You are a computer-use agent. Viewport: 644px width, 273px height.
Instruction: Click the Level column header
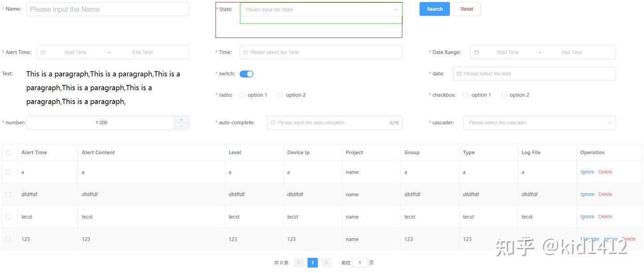(235, 152)
